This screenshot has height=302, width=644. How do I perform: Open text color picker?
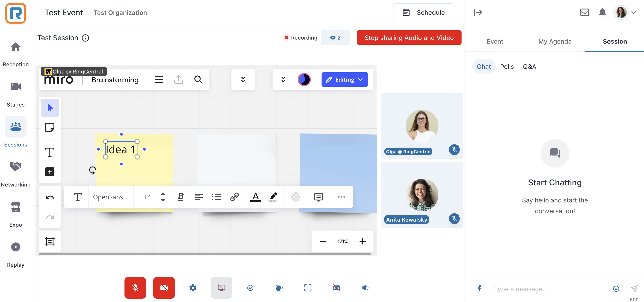(x=255, y=197)
